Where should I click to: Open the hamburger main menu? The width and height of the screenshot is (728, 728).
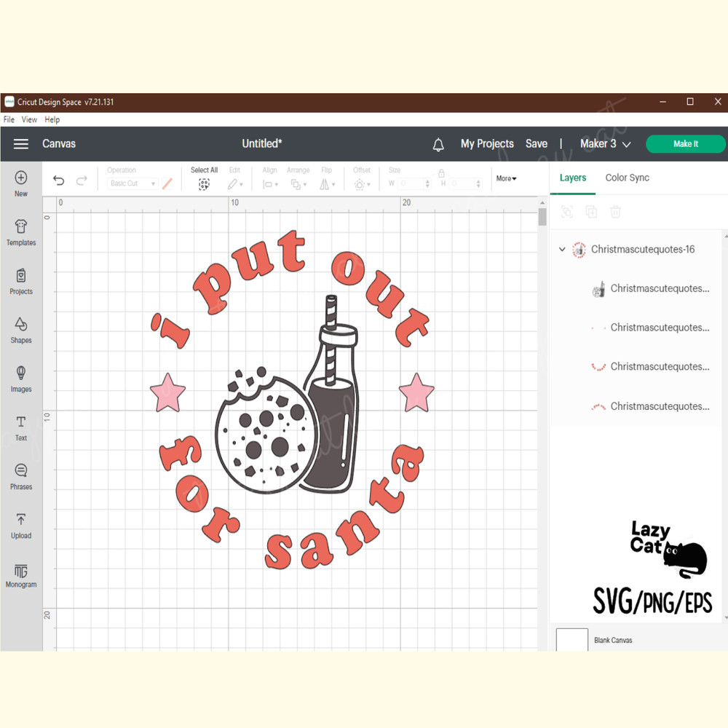20,144
